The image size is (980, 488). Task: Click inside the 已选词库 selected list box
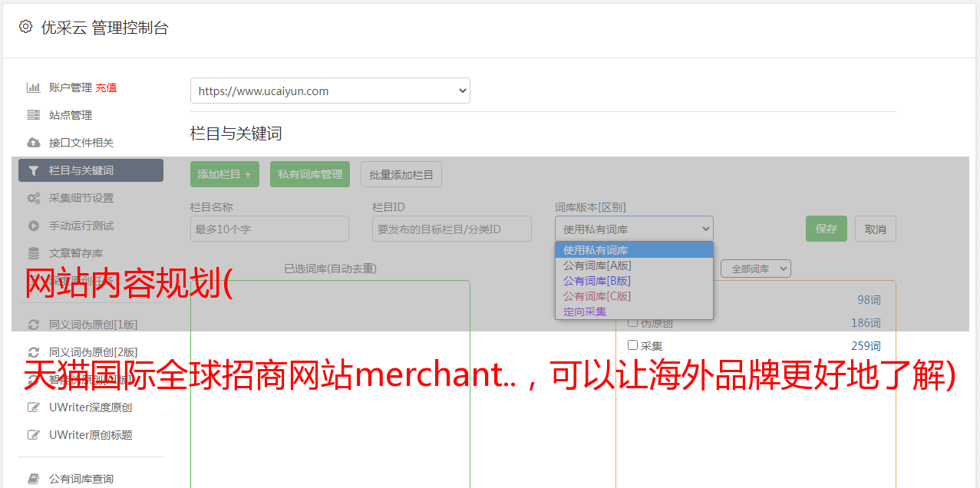(330, 384)
